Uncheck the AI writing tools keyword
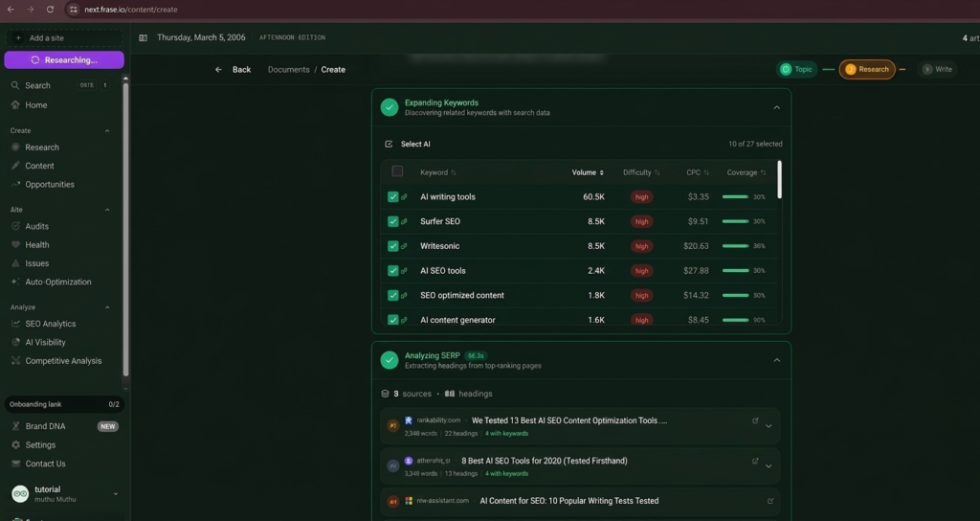This screenshot has height=521, width=980. [x=392, y=196]
